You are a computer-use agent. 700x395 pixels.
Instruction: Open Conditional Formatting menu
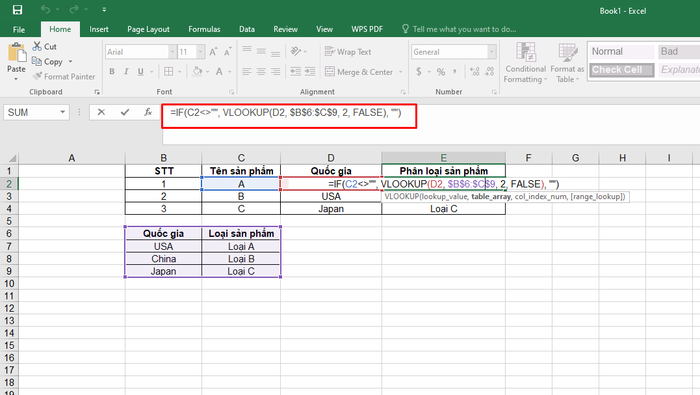tap(525, 62)
